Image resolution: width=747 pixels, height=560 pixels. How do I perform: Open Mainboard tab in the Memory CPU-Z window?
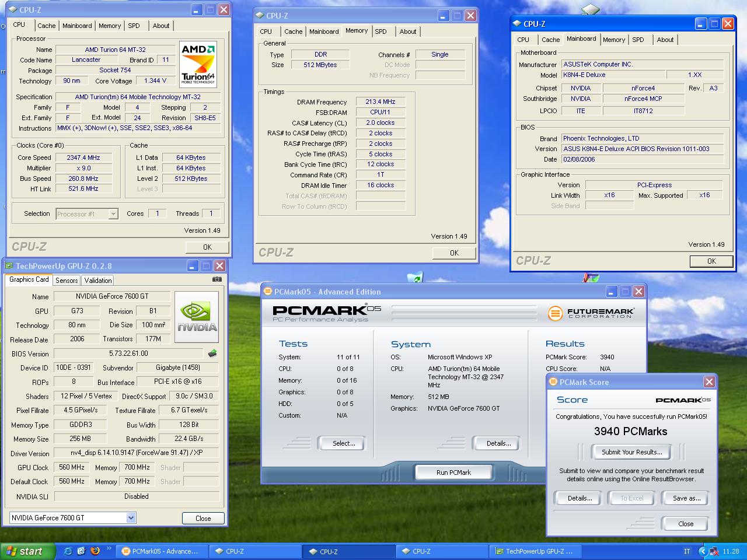(x=324, y=32)
